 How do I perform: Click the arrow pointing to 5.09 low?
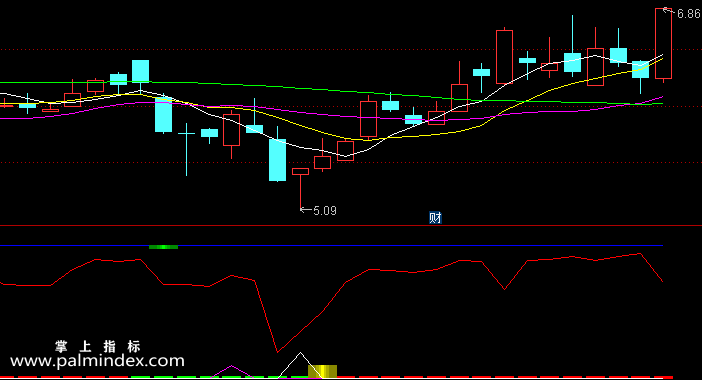point(306,209)
